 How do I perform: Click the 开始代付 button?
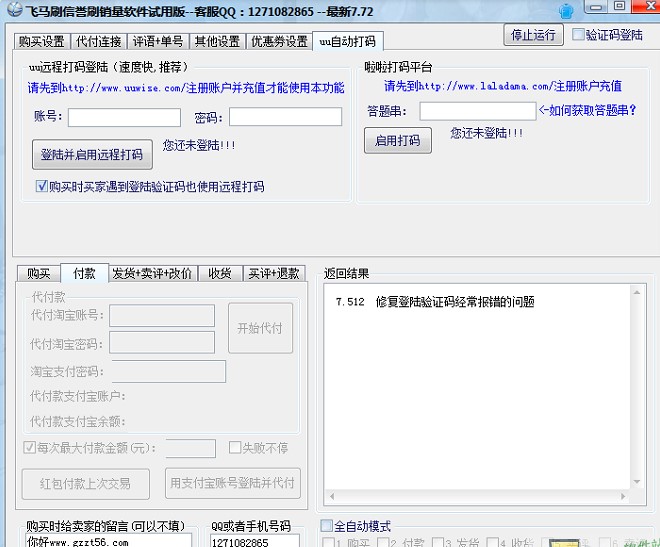(x=260, y=328)
